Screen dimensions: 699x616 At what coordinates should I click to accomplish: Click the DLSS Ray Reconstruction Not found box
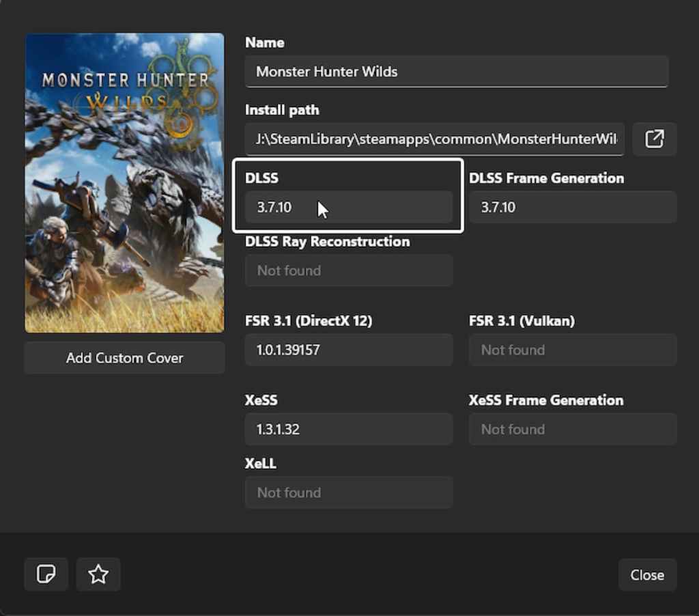[x=348, y=270]
